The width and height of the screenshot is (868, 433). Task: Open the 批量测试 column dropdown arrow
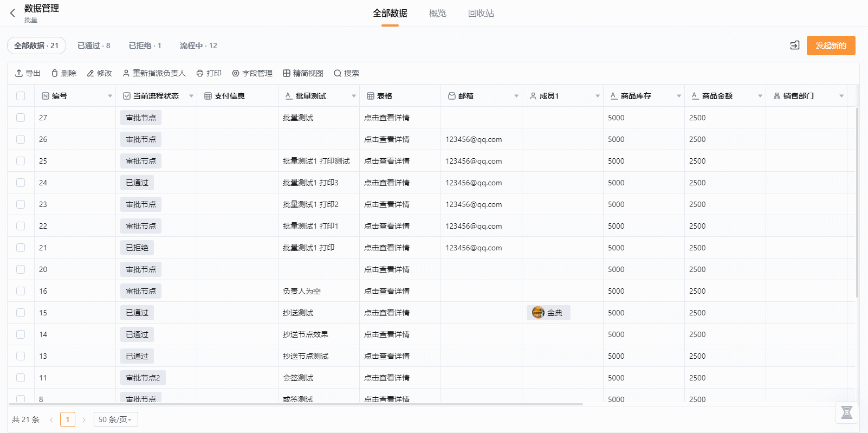(x=354, y=96)
